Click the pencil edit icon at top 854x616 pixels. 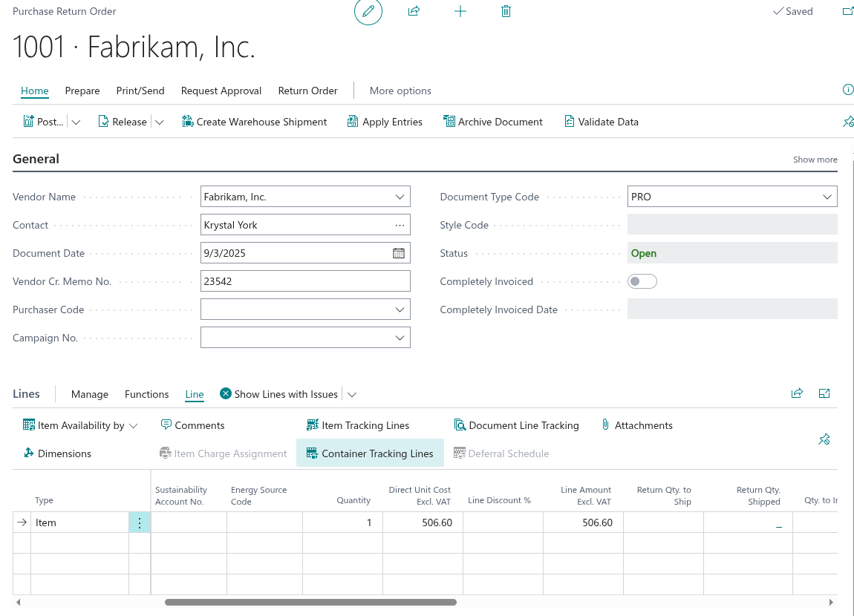pos(368,12)
